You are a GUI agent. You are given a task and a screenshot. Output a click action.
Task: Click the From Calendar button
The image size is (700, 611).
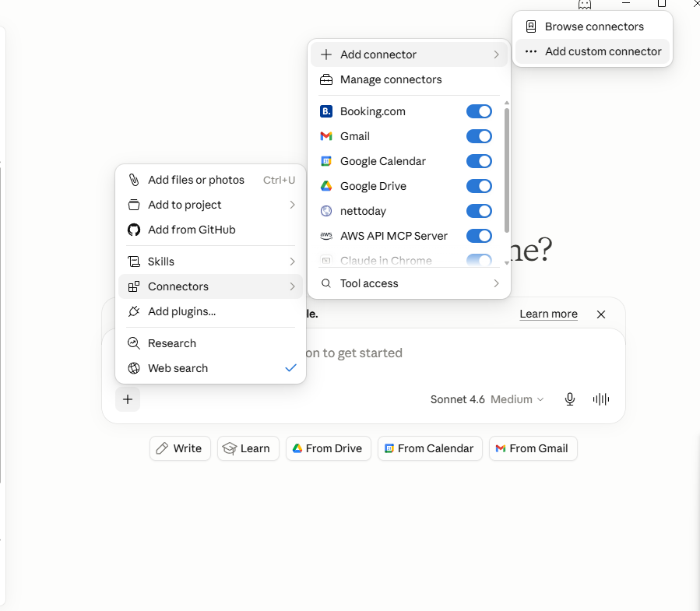pyautogui.click(x=430, y=448)
